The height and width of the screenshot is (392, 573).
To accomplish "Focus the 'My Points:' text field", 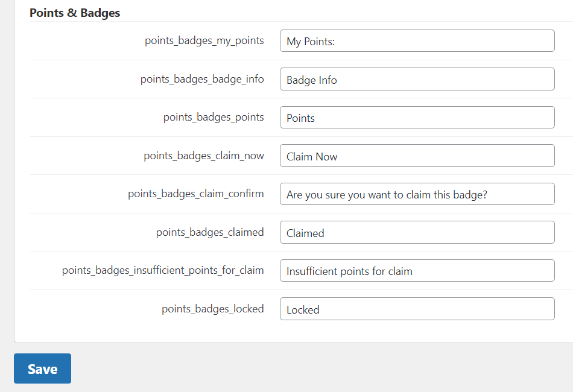I will [417, 41].
